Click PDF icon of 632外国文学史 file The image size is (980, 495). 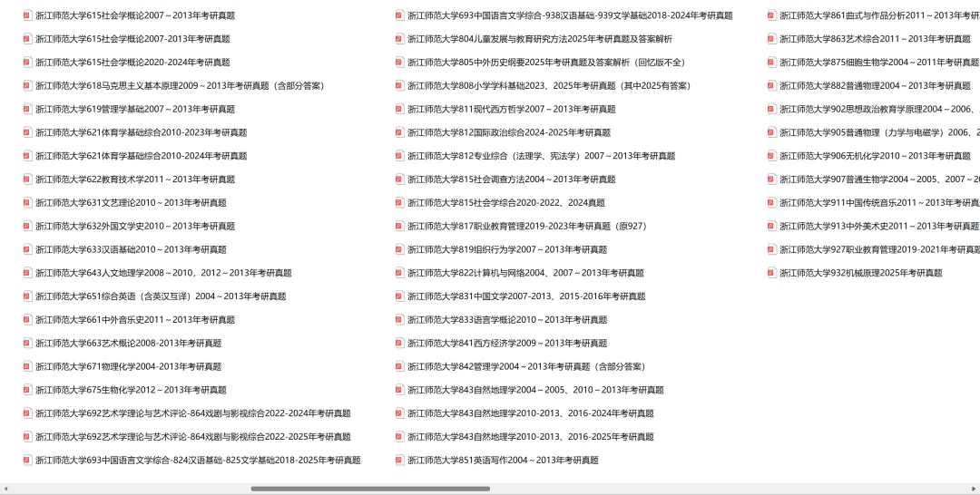pos(27,226)
